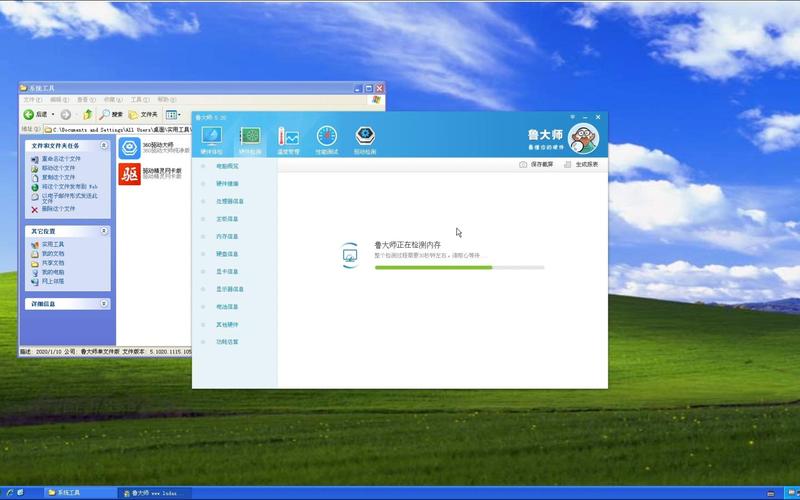800x500 pixels.
Task: Select the 温度管理 temperature management icon
Action: (x=288, y=139)
